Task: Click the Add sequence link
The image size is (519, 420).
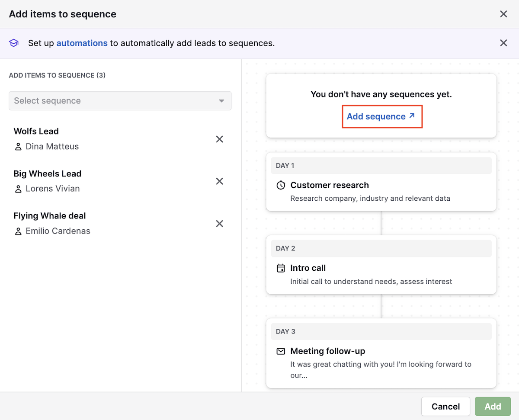Action: pos(376,116)
